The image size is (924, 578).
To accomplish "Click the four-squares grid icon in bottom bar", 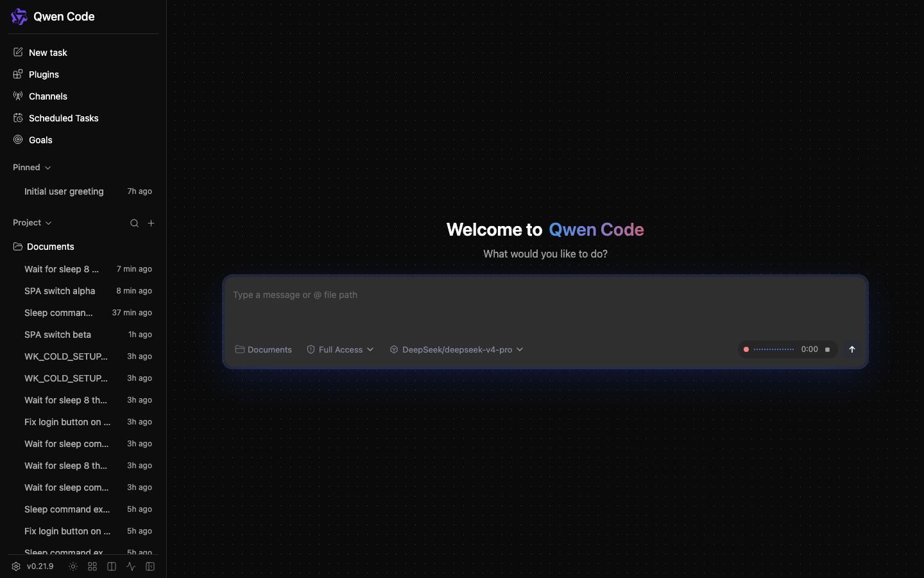I will pos(92,566).
